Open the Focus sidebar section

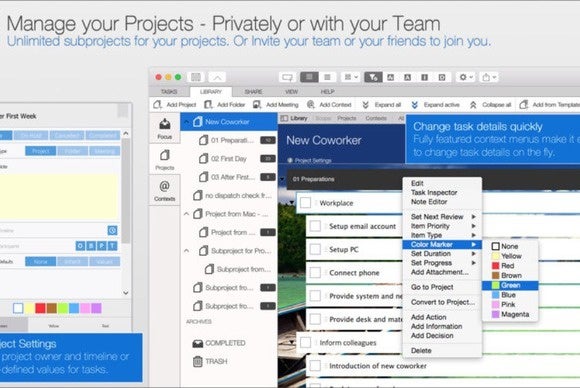tap(165, 128)
